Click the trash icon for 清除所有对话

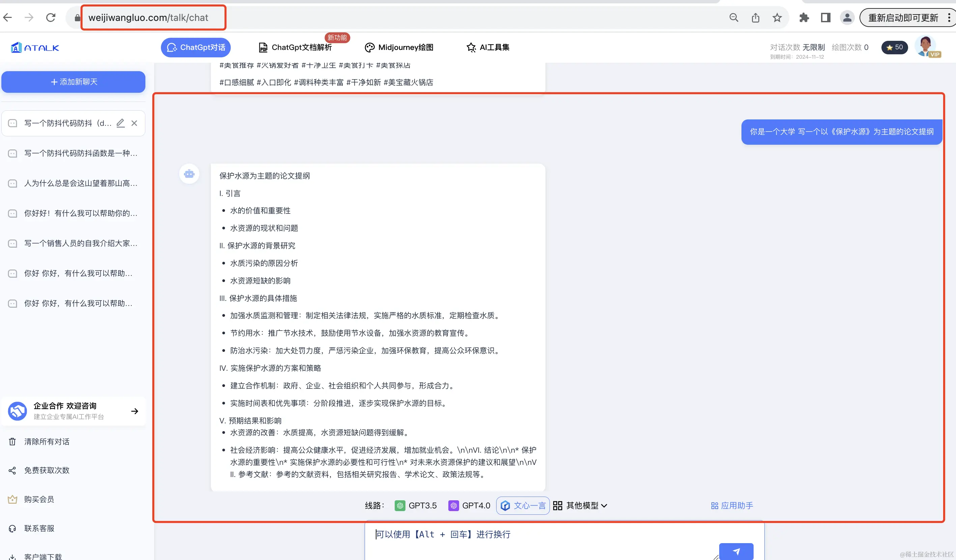click(x=12, y=442)
